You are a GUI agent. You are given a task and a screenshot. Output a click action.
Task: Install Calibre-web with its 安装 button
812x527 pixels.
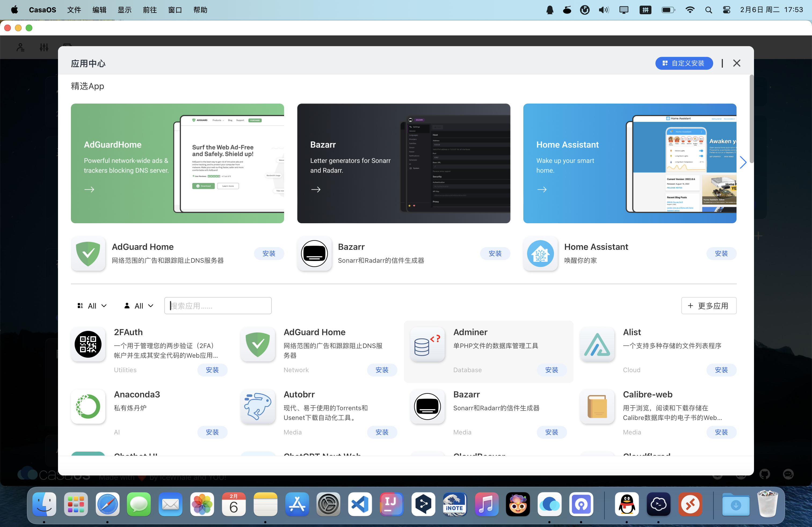(721, 432)
